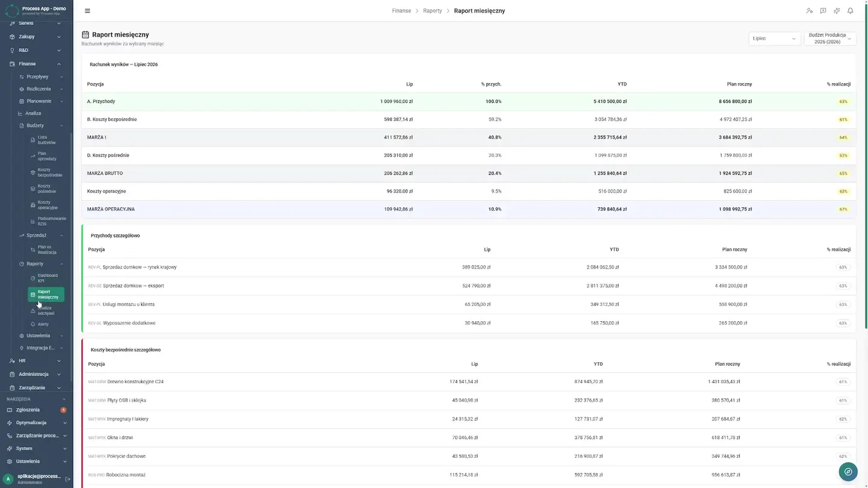Collapse the Finanse section chevron
Viewport: 868px width, 488px height.
click(x=58, y=64)
